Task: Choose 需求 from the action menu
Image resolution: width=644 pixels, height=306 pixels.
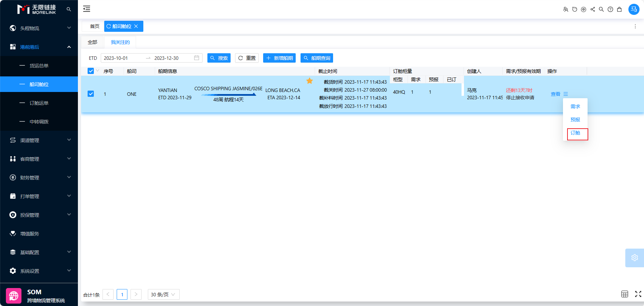Action: tap(575, 106)
